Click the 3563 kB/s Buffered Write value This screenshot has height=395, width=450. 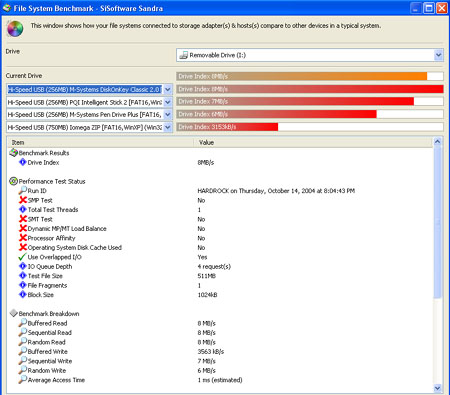[211, 351]
